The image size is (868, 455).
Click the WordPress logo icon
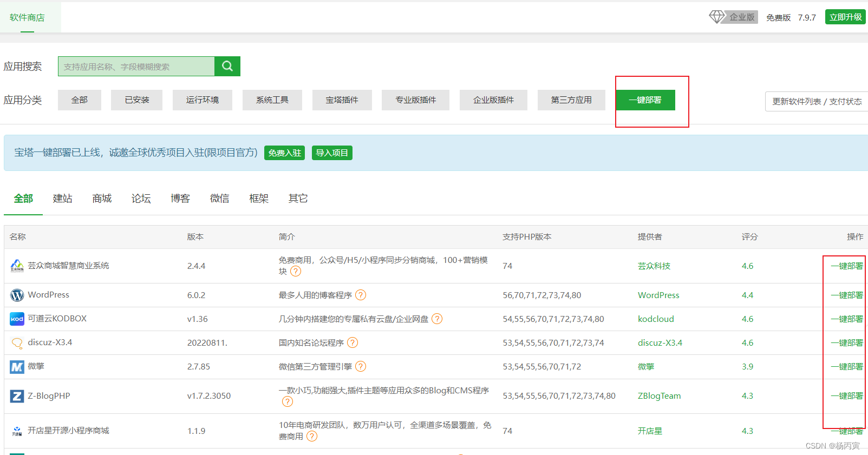click(17, 295)
